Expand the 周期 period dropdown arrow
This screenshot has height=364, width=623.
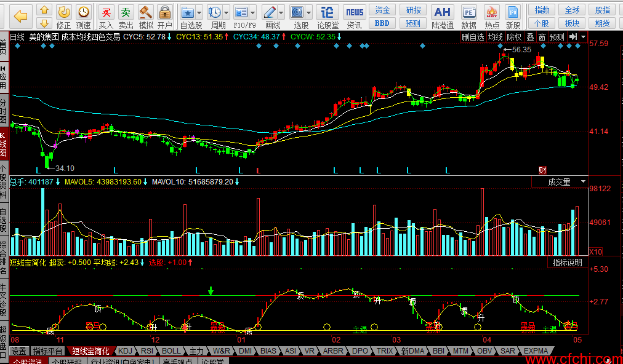point(227,12)
